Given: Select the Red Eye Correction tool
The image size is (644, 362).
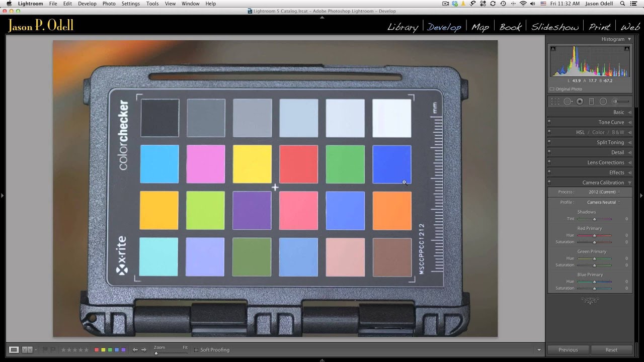Looking at the screenshot, I should point(580,102).
